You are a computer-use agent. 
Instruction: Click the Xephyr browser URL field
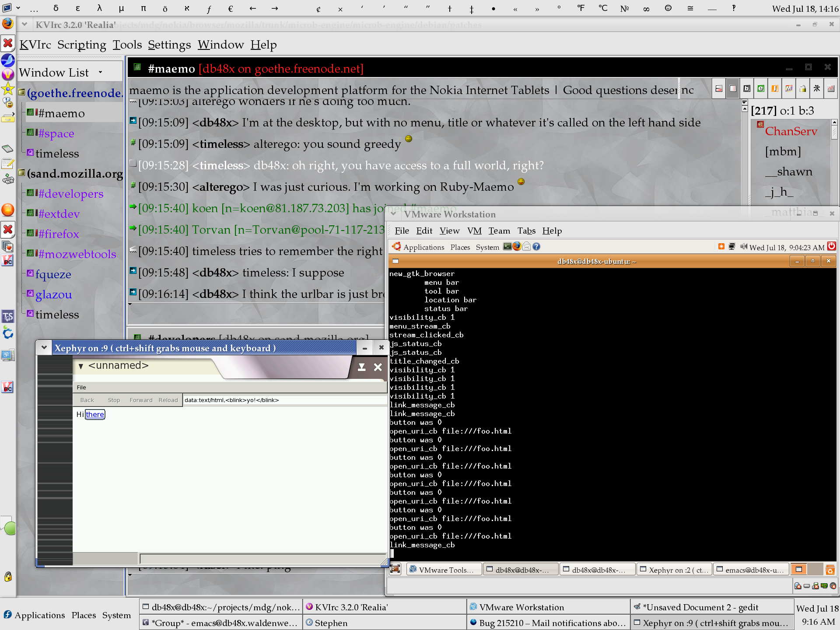click(284, 400)
